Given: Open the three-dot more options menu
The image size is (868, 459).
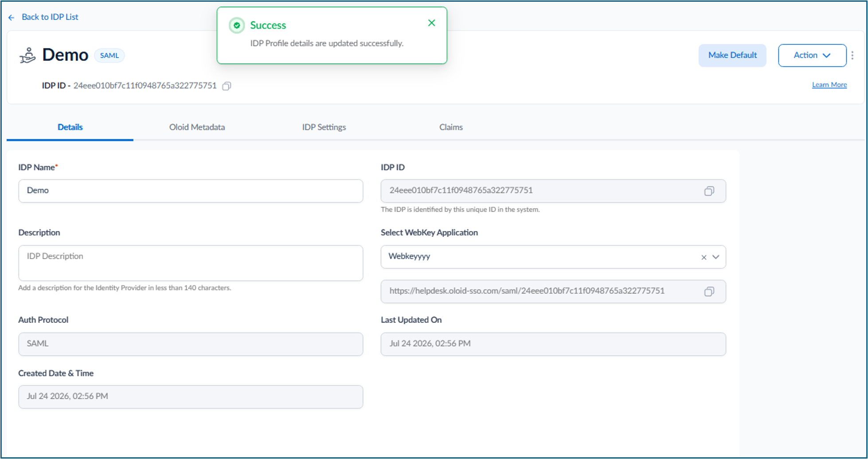Looking at the screenshot, I should click(x=852, y=55).
